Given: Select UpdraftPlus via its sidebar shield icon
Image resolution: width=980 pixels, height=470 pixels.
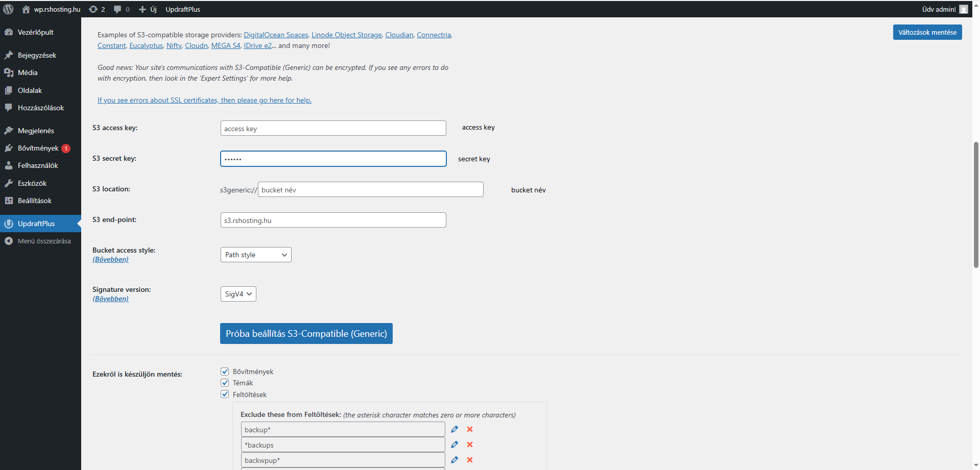Looking at the screenshot, I should point(9,223).
